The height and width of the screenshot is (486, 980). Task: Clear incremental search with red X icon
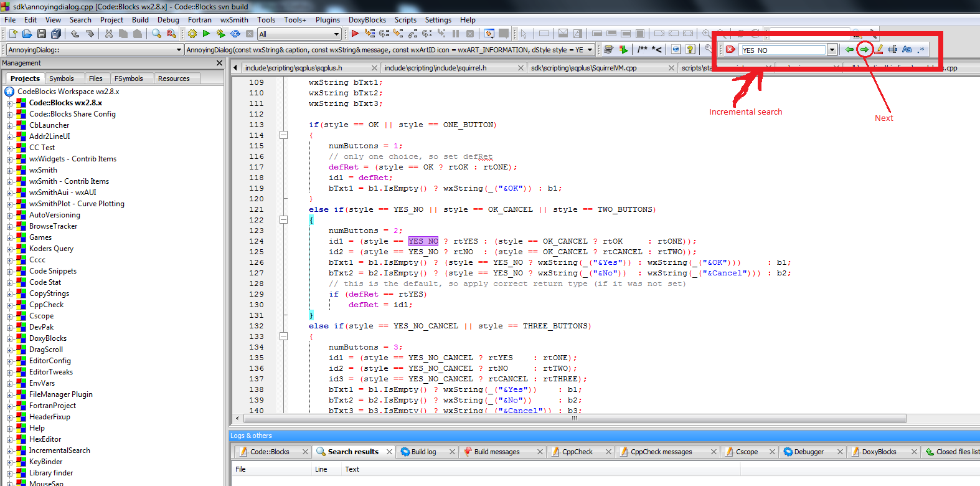pyautogui.click(x=730, y=50)
